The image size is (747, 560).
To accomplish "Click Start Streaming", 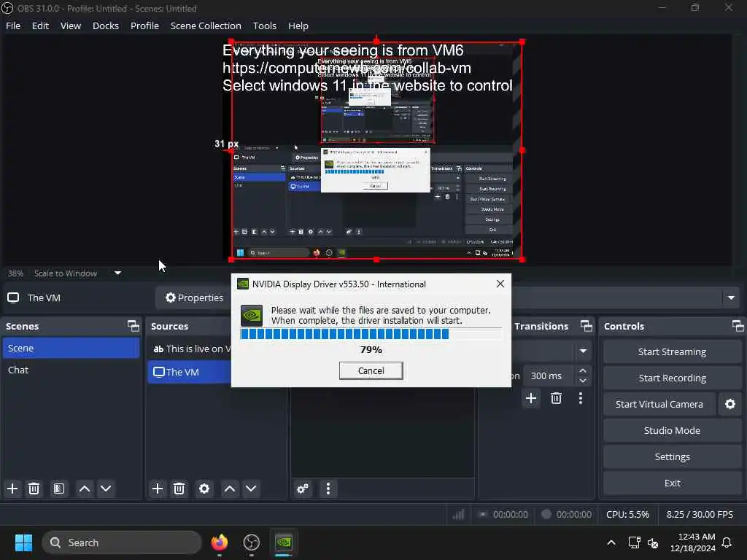I will click(672, 352).
